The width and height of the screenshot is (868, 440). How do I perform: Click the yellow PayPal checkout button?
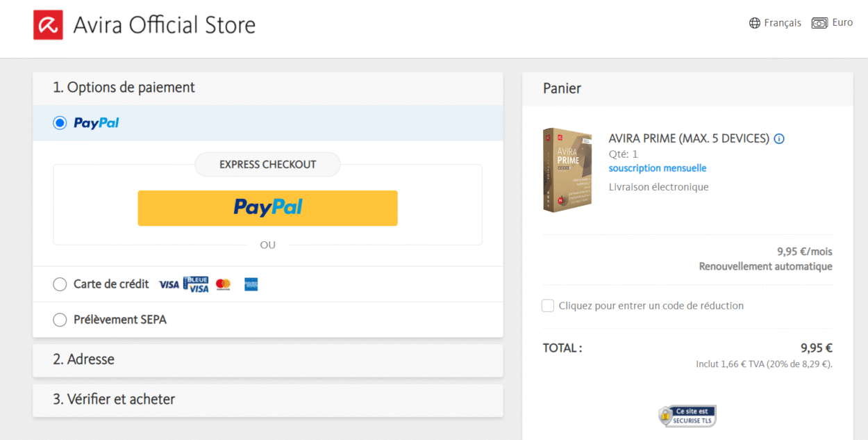267,208
